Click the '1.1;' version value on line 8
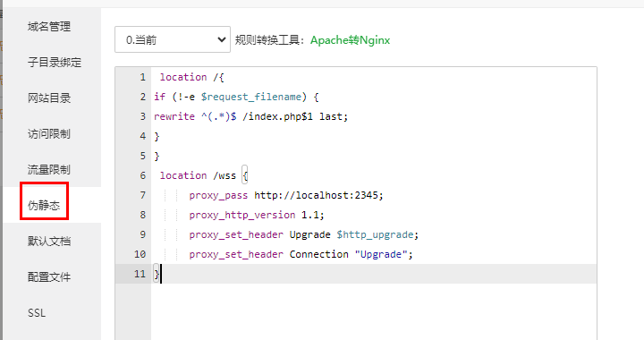 (x=313, y=215)
